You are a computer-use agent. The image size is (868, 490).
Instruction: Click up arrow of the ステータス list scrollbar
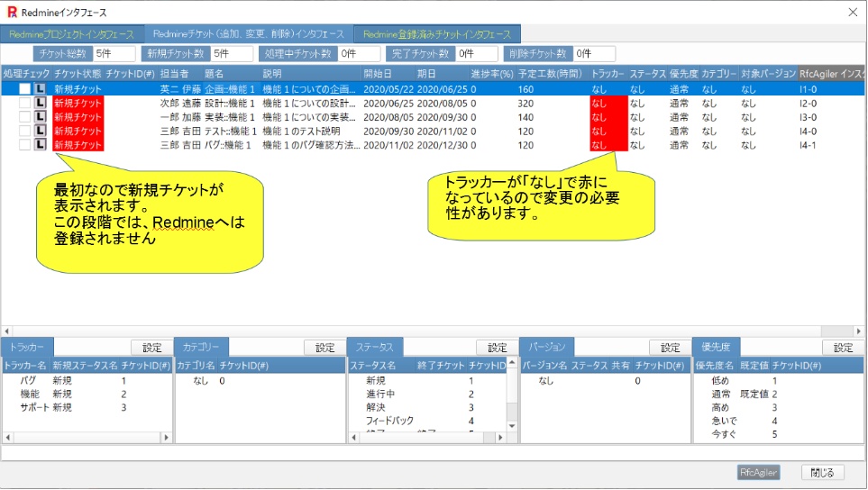pyautogui.click(x=512, y=363)
